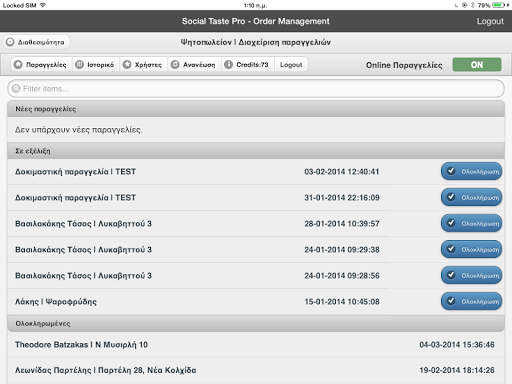The height and width of the screenshot is (384, 512).
Task: Click the Ανανέωση refresh icon
Action: click(x=175, y=65)
